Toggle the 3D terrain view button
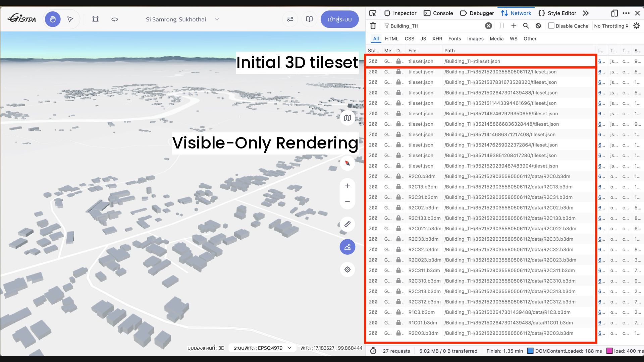This screenshot has width=644, height=362. [x=347, y=247]
